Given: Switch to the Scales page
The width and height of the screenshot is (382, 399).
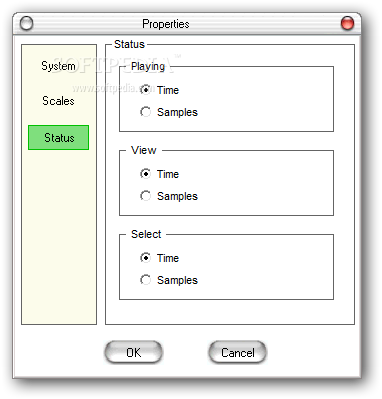Looking at the screenshot, I should (x=58, y=101).
